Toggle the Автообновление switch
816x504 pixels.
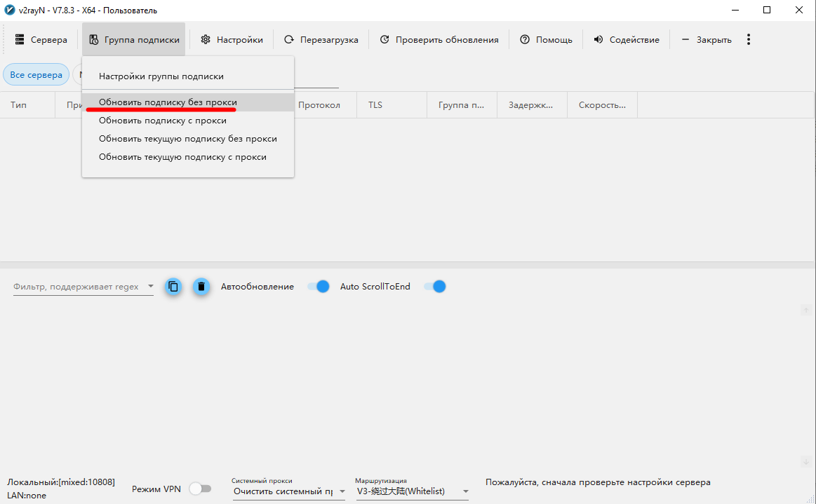point(318,287)
